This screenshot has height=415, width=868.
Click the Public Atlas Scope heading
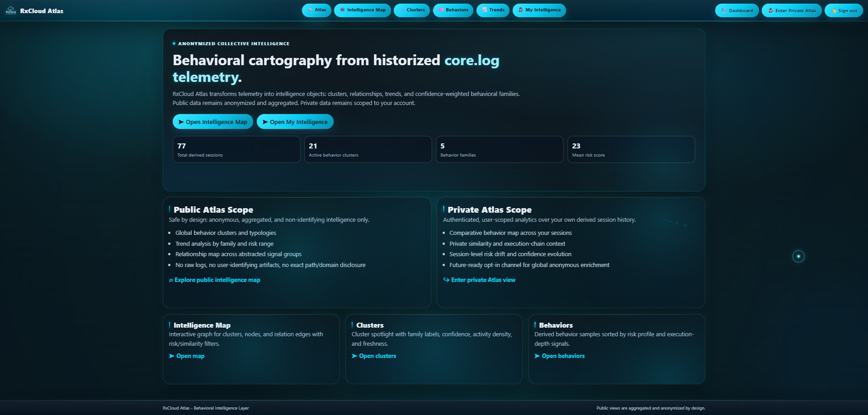click(x=213, y=210)
